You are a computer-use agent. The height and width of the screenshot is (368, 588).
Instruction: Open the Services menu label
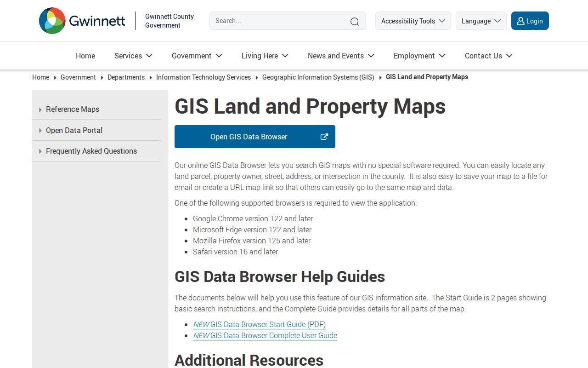pos(128,56)
